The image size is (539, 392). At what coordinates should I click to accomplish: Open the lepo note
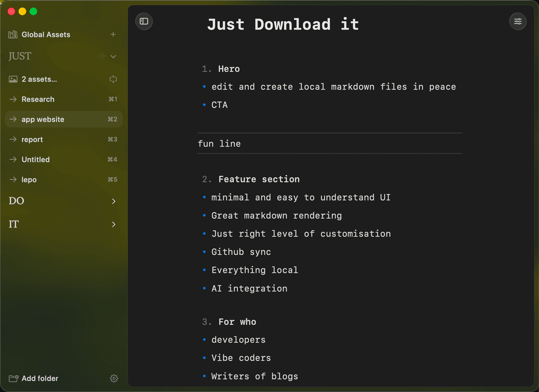(64, 179)
